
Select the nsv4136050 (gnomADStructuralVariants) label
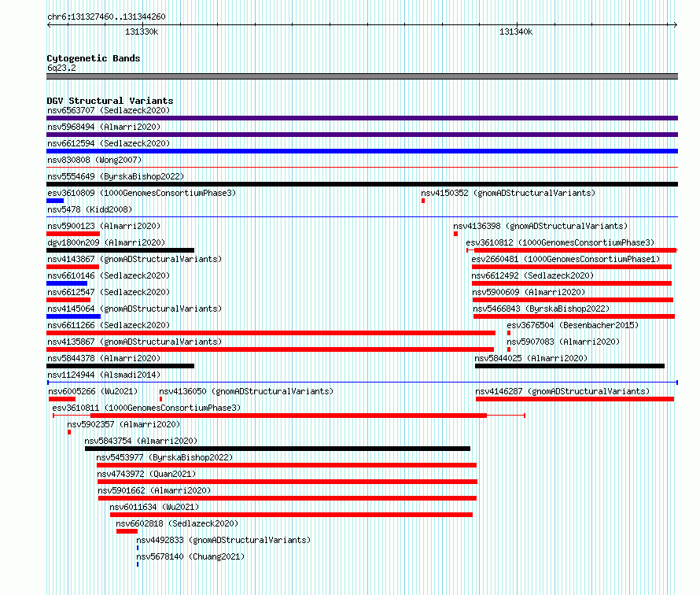[246, 391]
